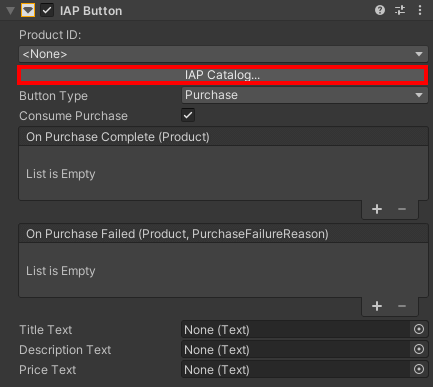
Task: Open the component help reference icon
Action: (380, 10)
